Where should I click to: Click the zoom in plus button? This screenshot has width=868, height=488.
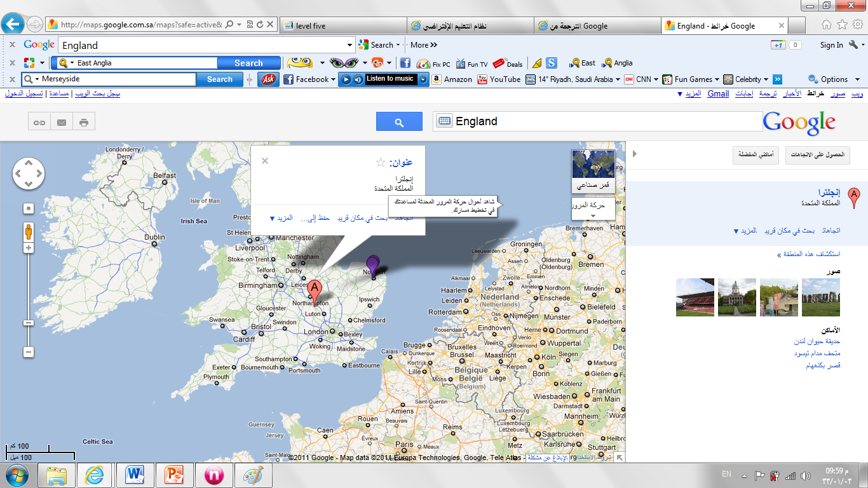tap(29, 248)
